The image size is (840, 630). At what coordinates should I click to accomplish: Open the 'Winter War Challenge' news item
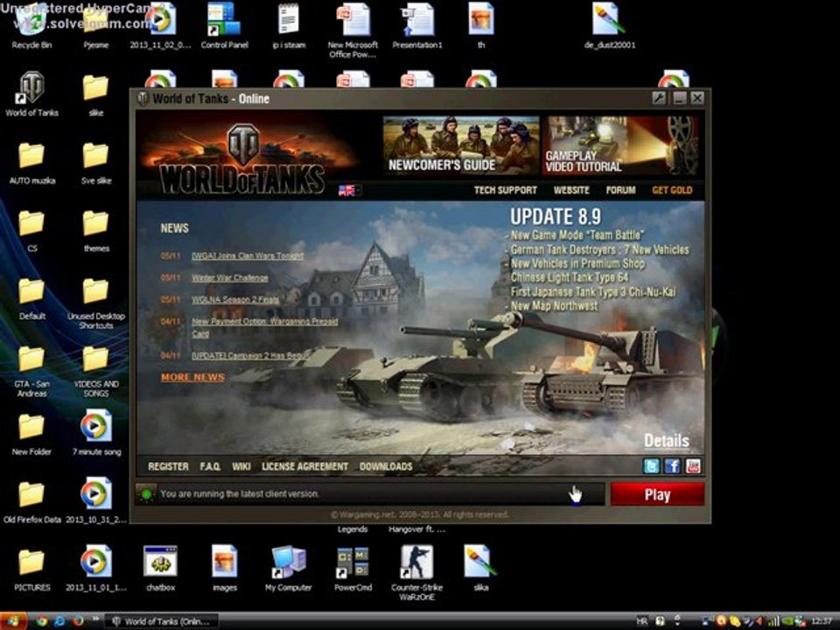(x=230, y=278)
